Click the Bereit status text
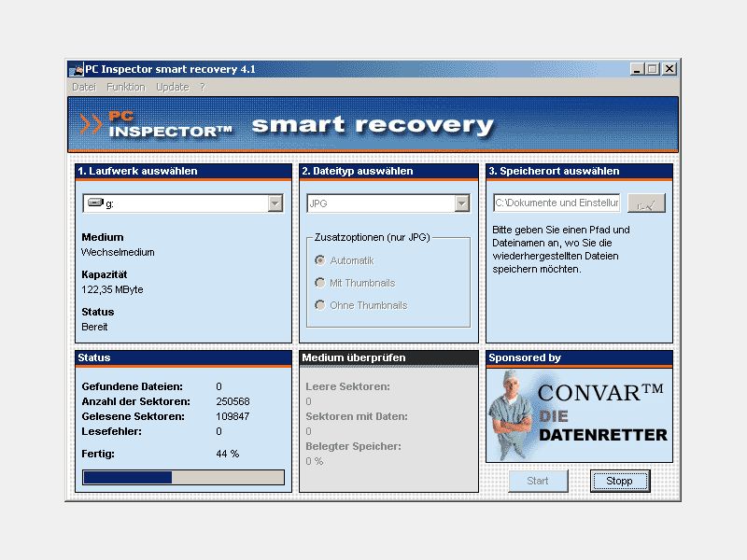 94,328
